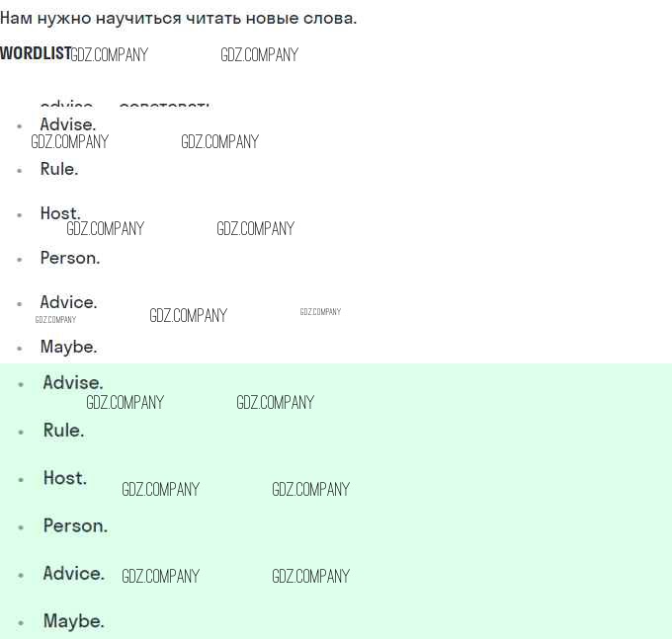672x639 pixels.
Task: Select the Maybe entry in the green section
Action: pyautogui.click(x=74, y=621)
